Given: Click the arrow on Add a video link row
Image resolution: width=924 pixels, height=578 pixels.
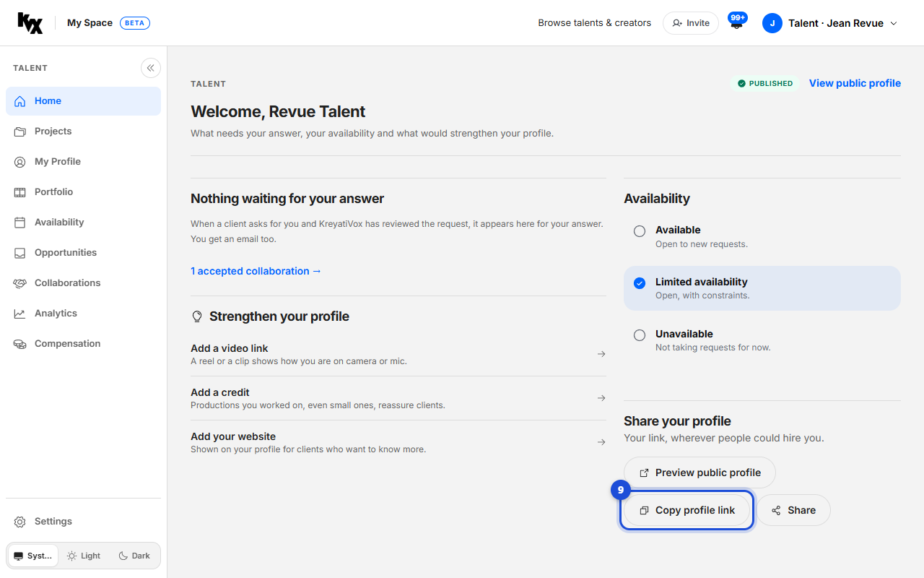Looking at the screenshot, I should click(x=601, y=354).
